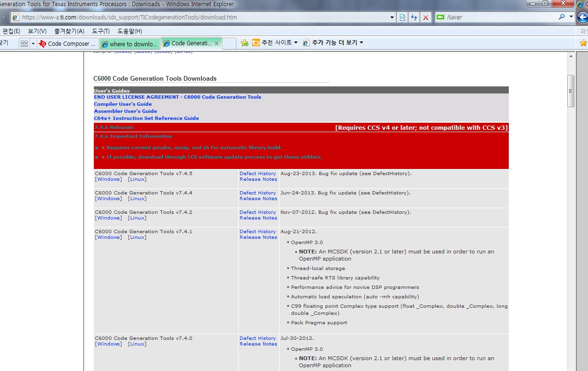Download Windows version of Tools v7.4.5
The width and height of the screenshot is (588, 371).
[108, 179]
